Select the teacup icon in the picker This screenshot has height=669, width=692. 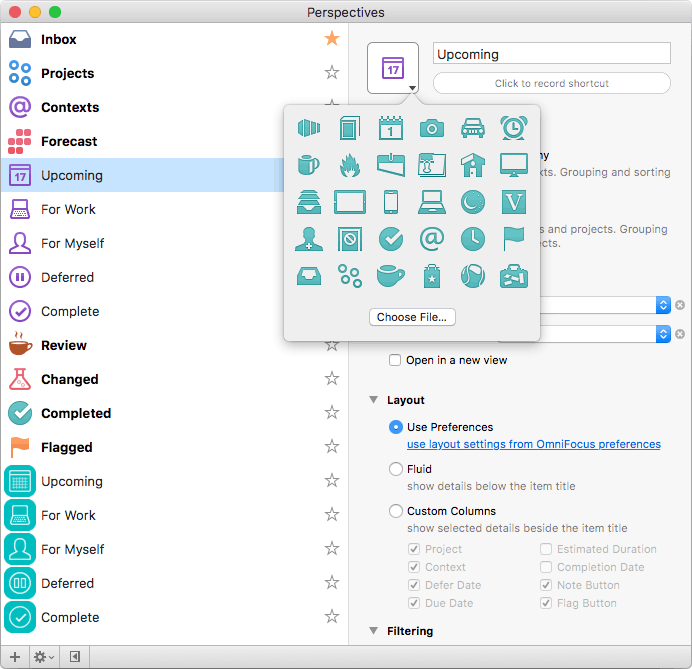tap(391, 276)
